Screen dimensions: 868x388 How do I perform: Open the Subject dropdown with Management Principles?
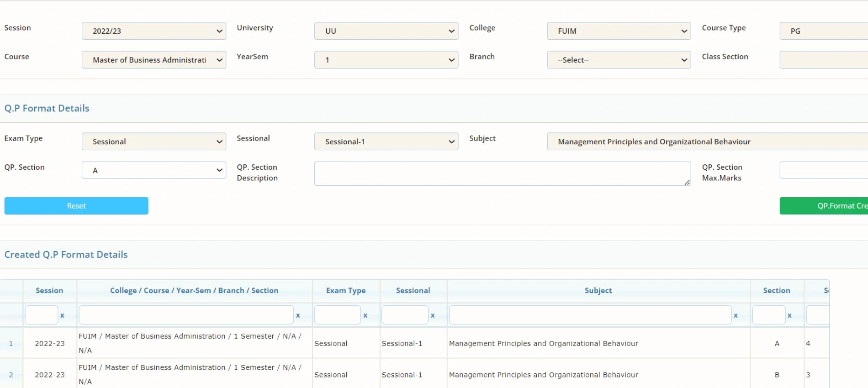[707, 142]
